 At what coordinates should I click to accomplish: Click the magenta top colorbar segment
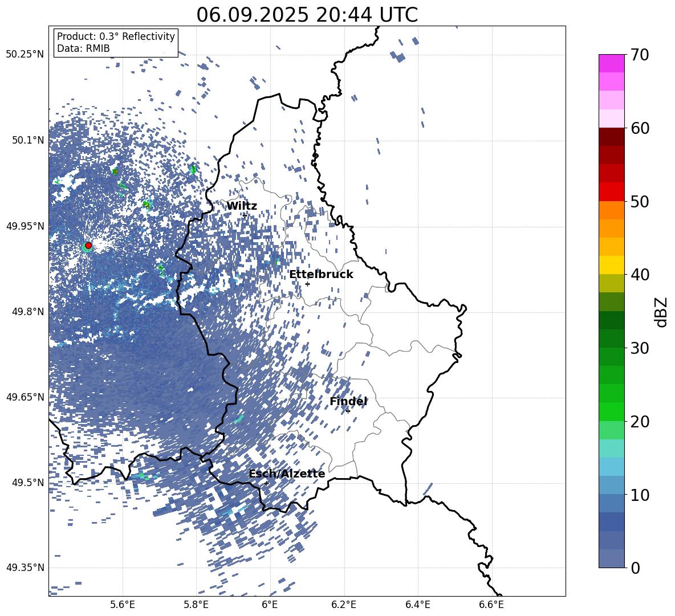point(611,63)
